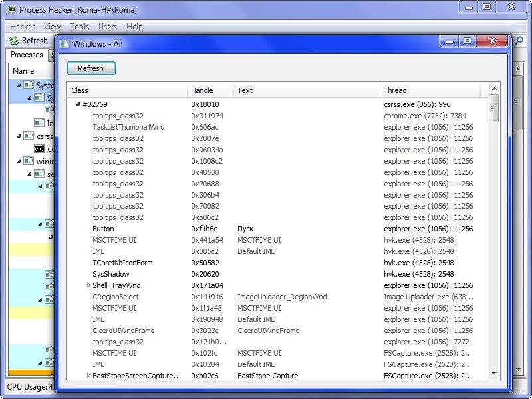Expand the FastStoneScreenCapture node

pos(88,375)
